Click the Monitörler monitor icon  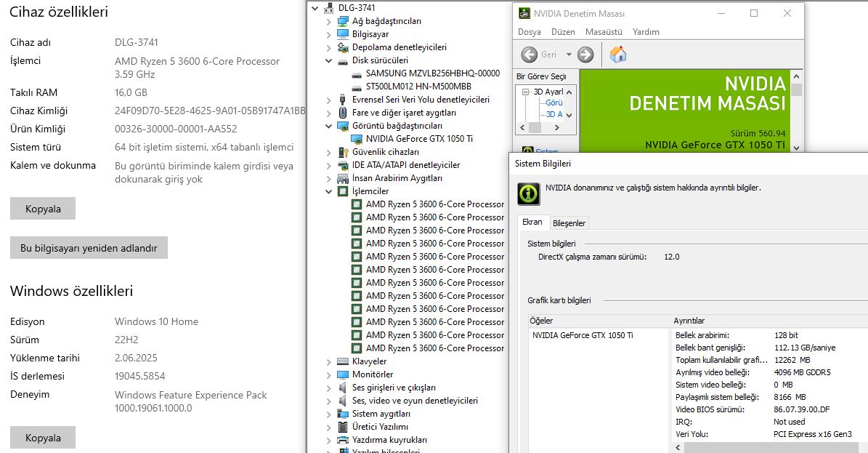344,374
